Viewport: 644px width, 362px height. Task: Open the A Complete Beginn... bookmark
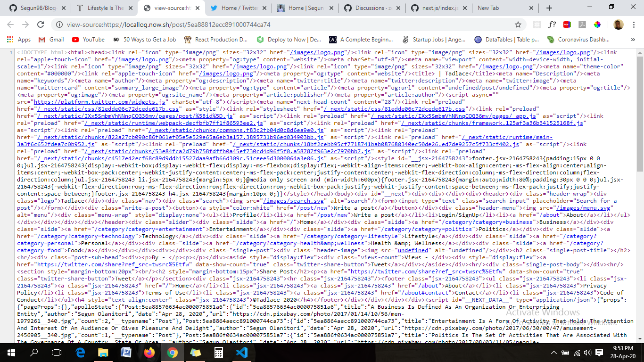361,40
